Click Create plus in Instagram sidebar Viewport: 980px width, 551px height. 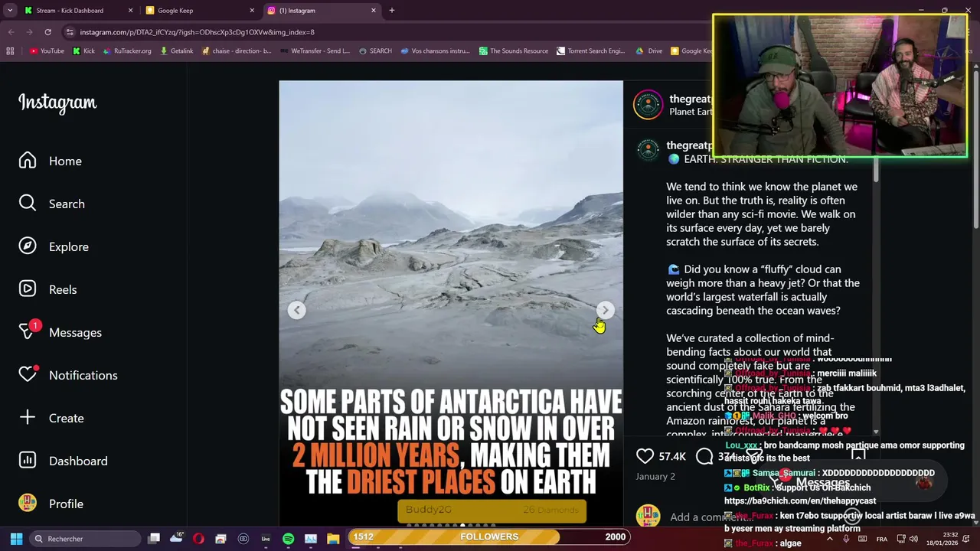[x=51, y=418]
